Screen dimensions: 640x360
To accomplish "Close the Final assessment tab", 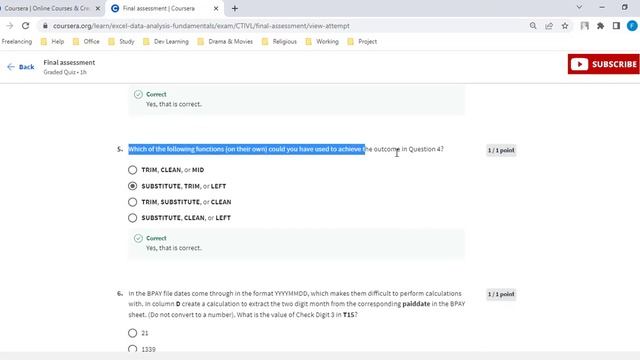I will (x=216, y=8).
